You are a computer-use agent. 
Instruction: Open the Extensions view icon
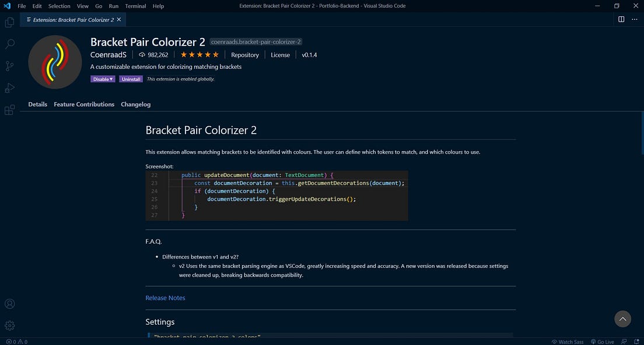(x=9, y=110)
